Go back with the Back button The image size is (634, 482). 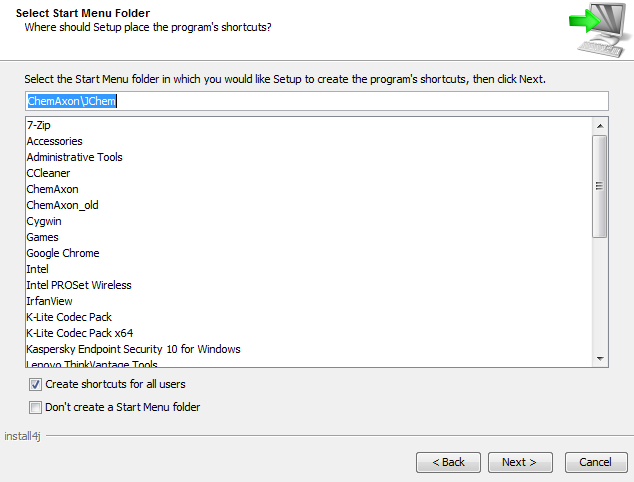[x=447, y=462]
